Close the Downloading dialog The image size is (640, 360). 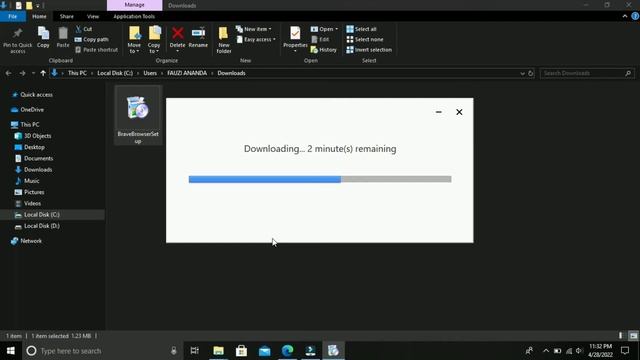(x=459, y=112)
